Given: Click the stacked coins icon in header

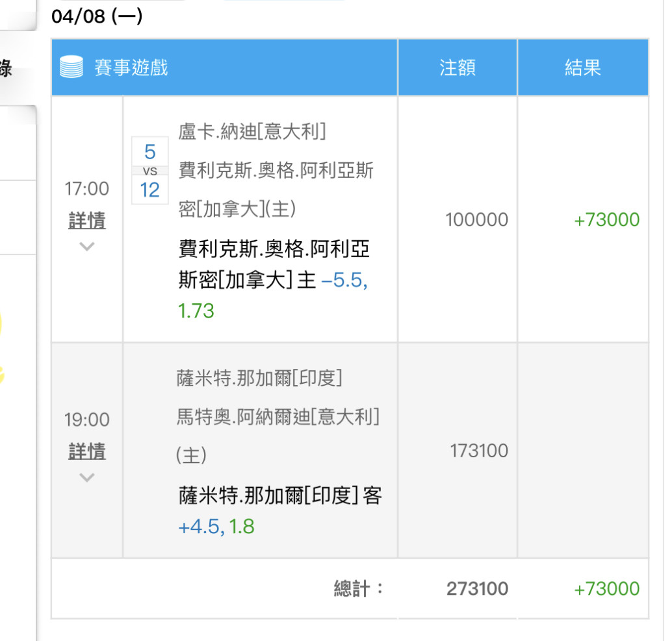Looking at the screenshot, I should click(x=71, y=67).
